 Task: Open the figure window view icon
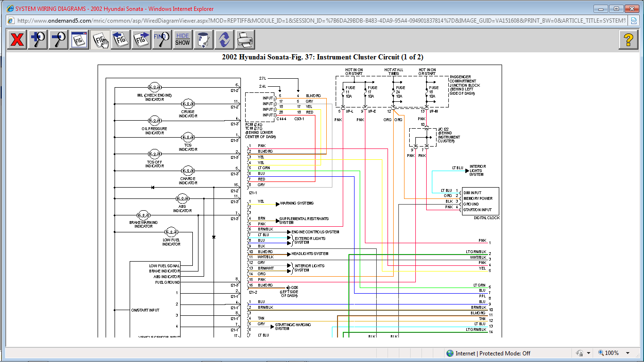[x=79, y=40]
